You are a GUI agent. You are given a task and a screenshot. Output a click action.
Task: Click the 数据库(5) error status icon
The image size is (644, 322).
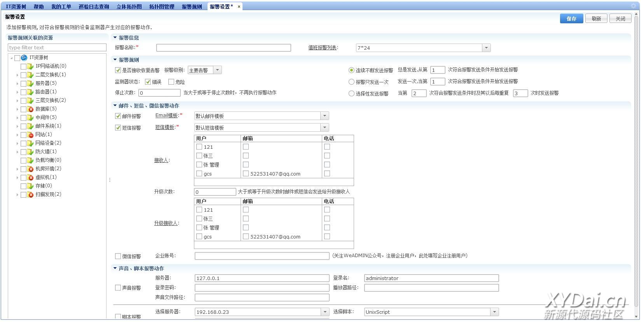(x=30, y=109)
